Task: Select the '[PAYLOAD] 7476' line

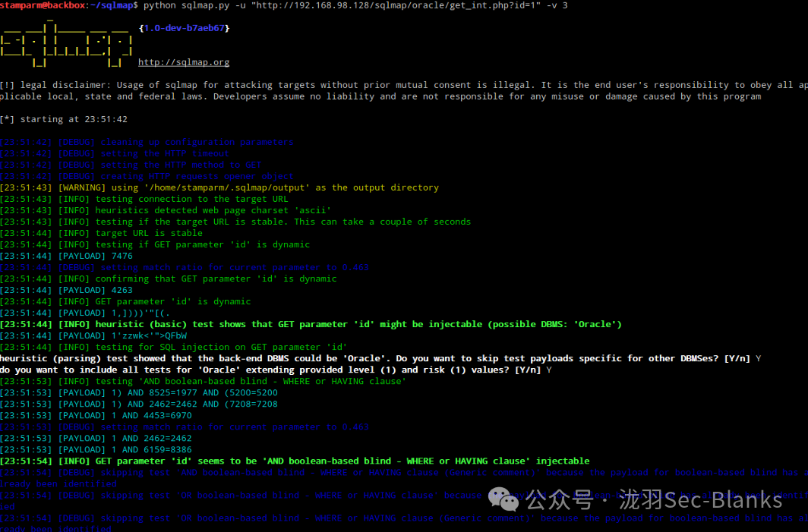Action: point(66,256)
